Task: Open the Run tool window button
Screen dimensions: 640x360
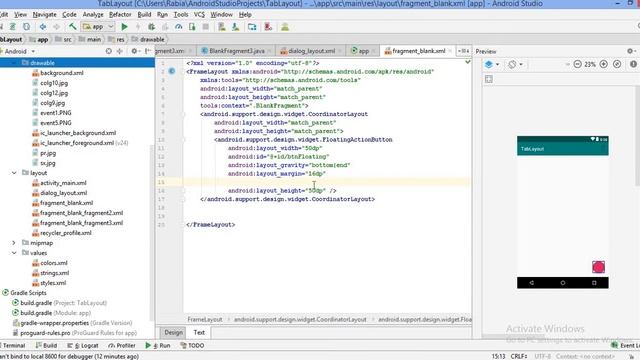Action: [158, 346]
